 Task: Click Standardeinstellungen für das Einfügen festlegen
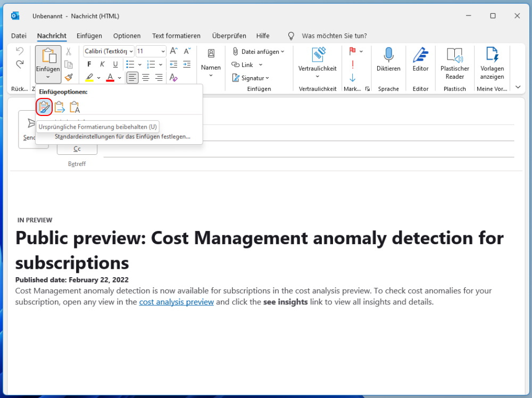[122, 137]
